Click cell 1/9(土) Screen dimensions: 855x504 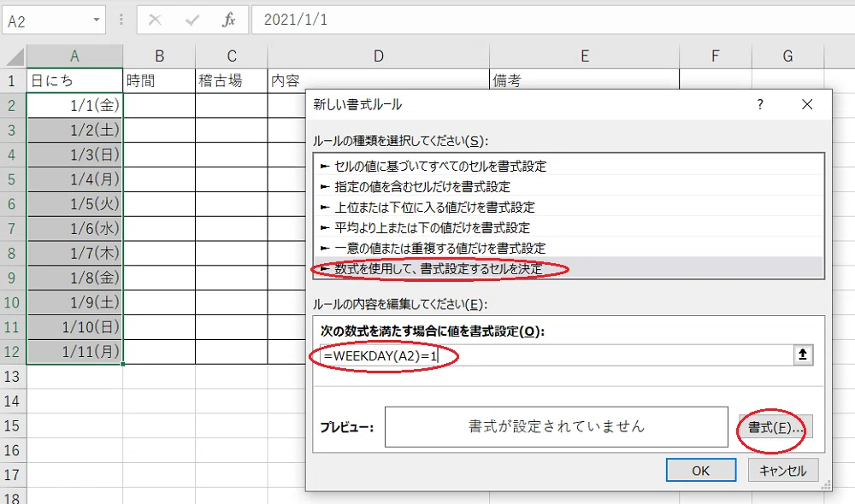[x=74, y=302]
